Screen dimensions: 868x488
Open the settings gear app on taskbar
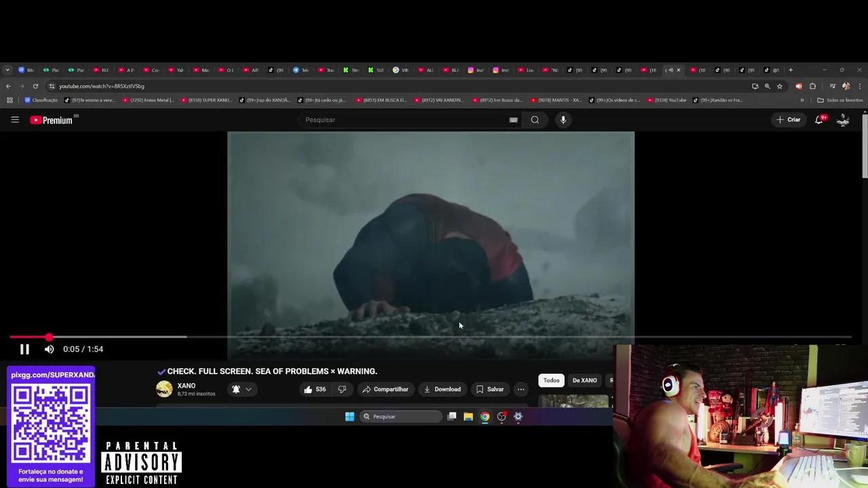[518, 416]
